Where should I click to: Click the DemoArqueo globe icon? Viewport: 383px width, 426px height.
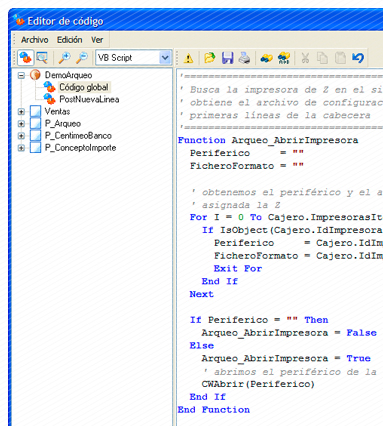coord(35,75)
